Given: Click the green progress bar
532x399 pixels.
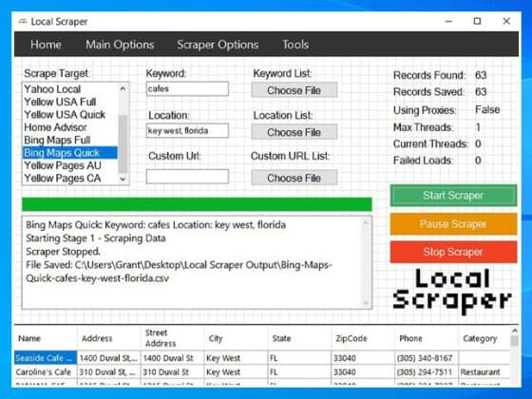Looking at the screenshot, I should click(197, 204).
